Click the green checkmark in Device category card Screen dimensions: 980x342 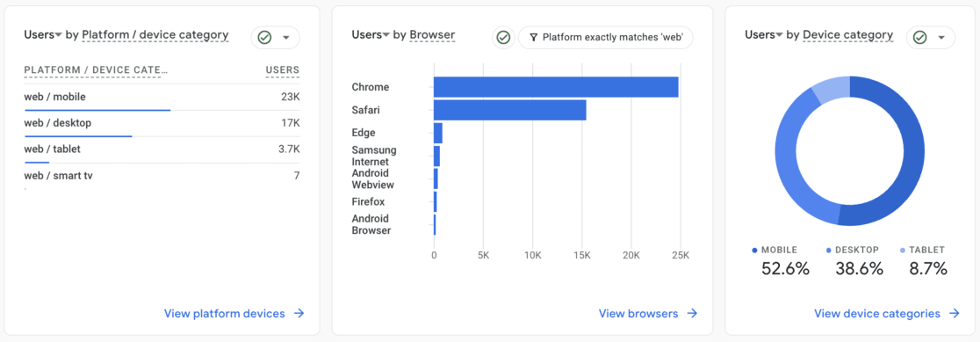click(919, 38)
